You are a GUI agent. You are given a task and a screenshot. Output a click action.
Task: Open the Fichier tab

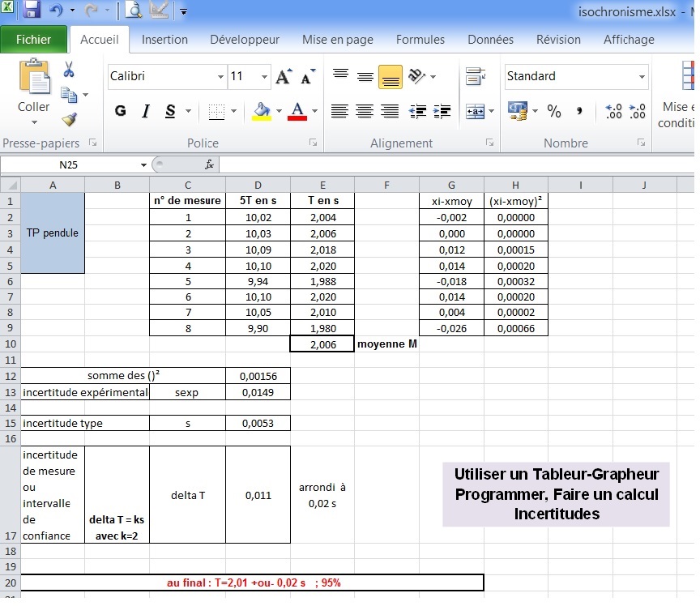tap(34, 40)
